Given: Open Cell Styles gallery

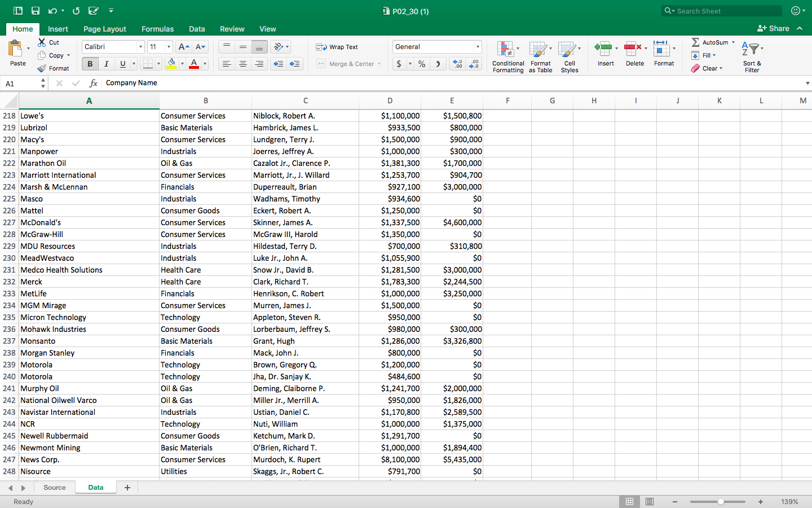Looking at the screenshot, I should (570, 56).
